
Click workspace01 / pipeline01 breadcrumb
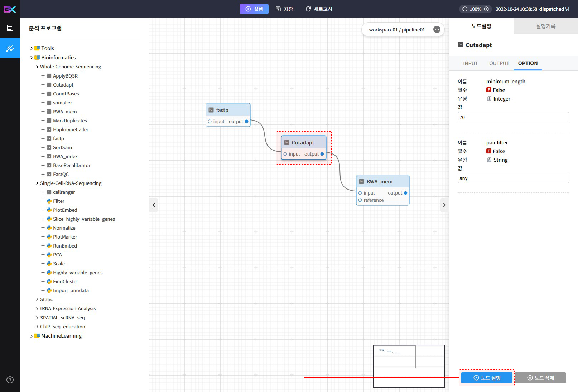[397, 30]
